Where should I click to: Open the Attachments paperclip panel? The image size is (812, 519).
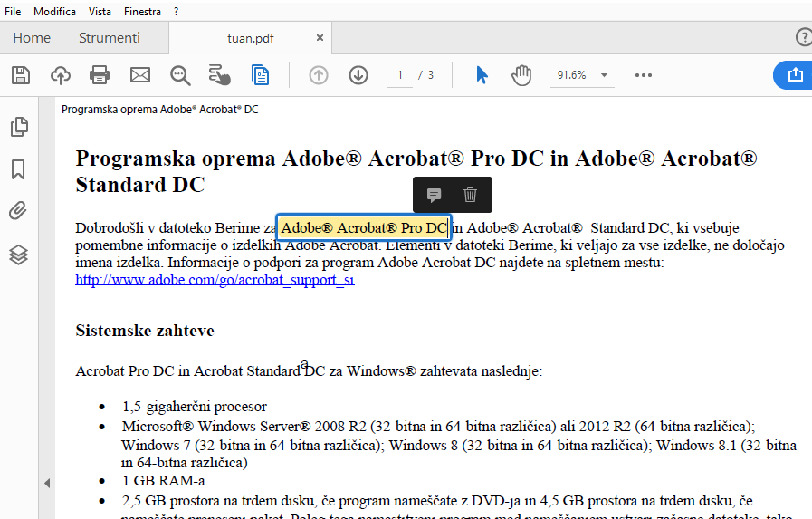click(18, 211)
